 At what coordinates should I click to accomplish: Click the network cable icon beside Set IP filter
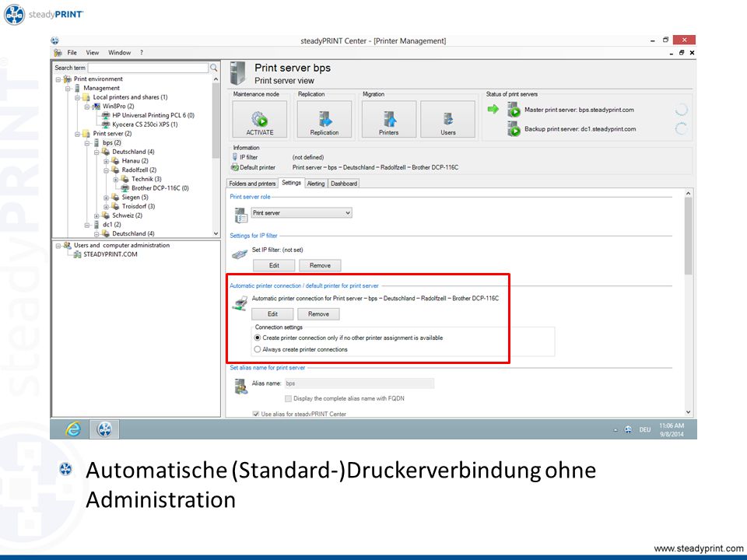click(x=239, y=255)
